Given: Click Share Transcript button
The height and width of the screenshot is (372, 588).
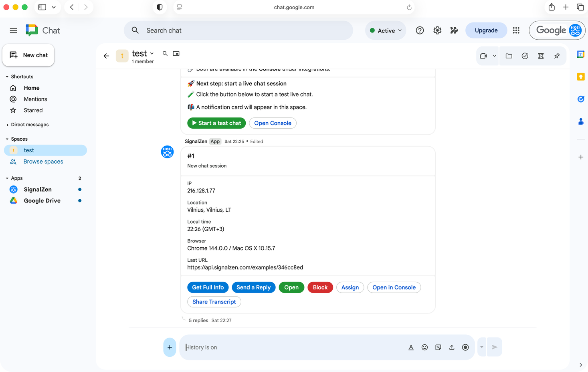Looking at the screenshot, I should coord(214,302).
